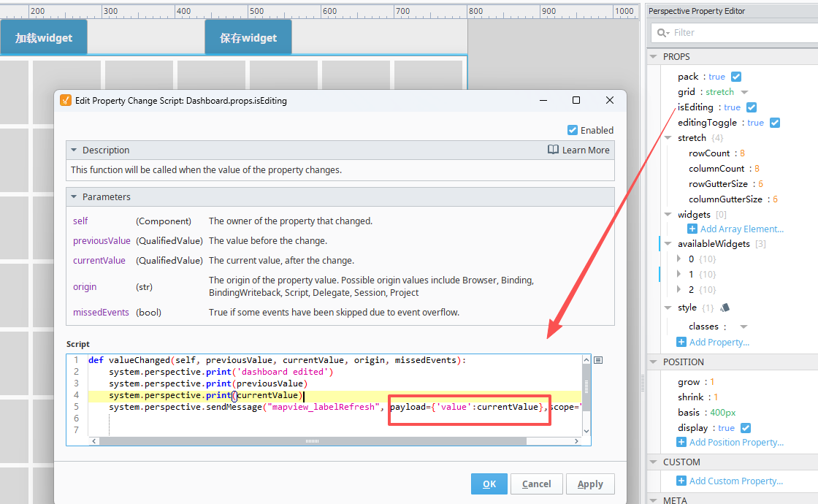Expand availableWidgets item 2

[679, 289]
